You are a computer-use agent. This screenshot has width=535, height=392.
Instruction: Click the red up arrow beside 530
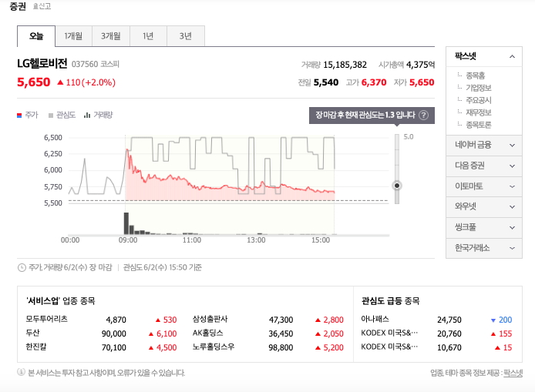[158, 320]
